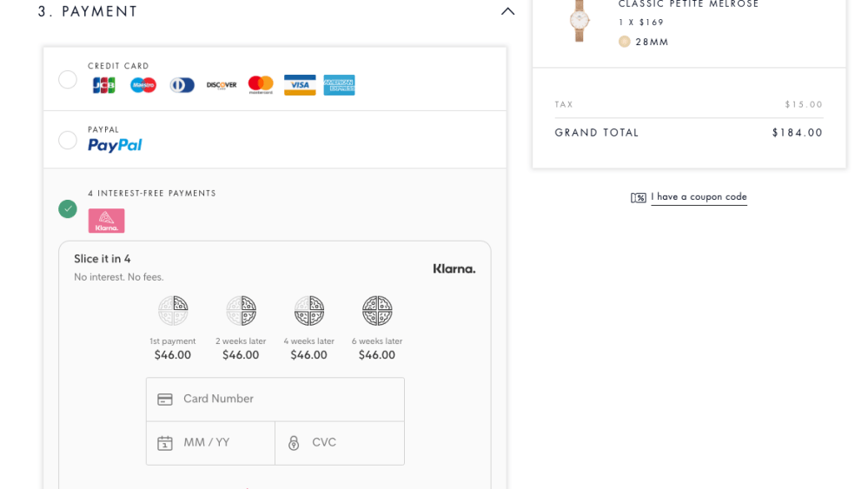Collapse the Payment section chevron
The height and width of the screenshot is (489, 868).
tap(507, 11)
